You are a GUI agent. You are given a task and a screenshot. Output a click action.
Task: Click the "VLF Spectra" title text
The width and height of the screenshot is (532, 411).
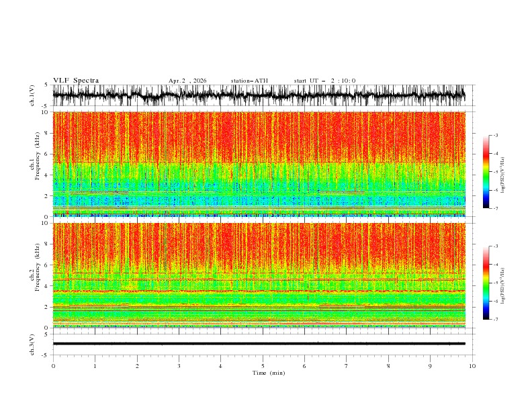[76, 81]
